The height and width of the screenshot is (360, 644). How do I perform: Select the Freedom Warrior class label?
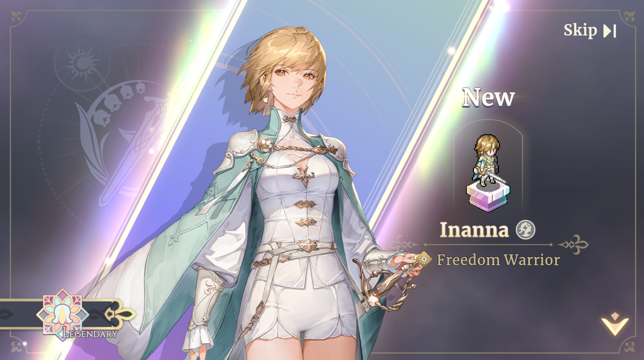[498, 260]
